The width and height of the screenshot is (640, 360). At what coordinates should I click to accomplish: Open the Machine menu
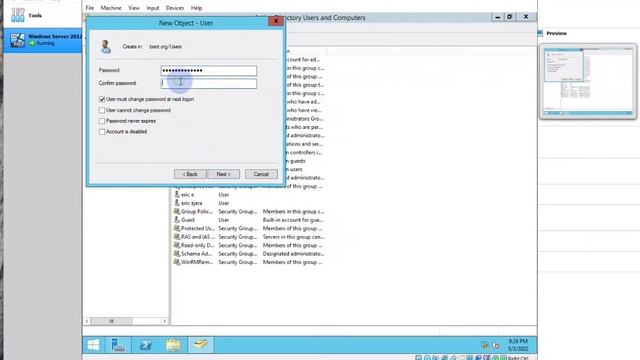(111, 8)
